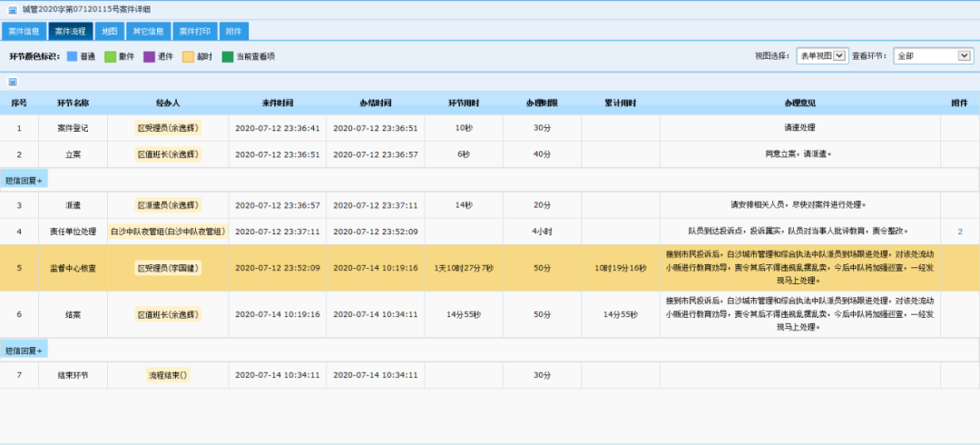980x445 pixels.
Task: Click the 环节名称 column header
Action: click(x=73, y=103)
